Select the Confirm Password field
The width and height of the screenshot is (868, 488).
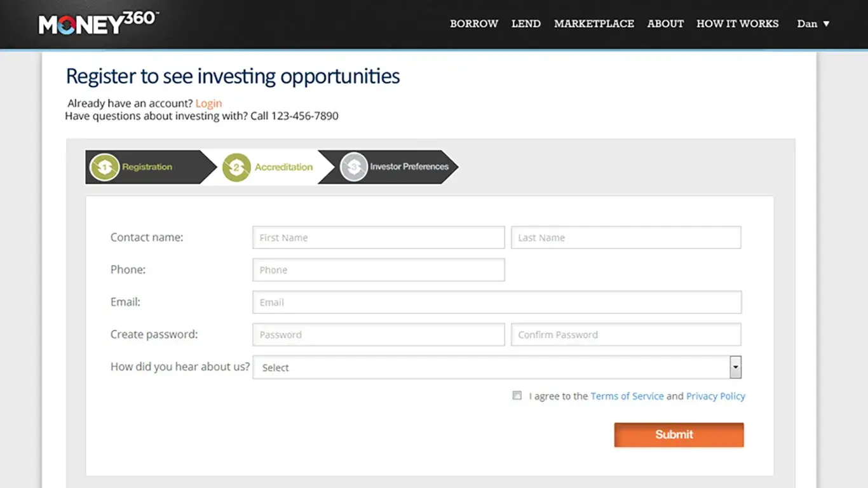(626, 335)
